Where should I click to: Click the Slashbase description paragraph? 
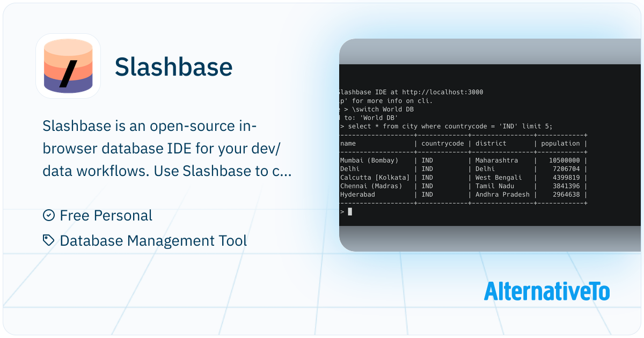tap(167, 149)
